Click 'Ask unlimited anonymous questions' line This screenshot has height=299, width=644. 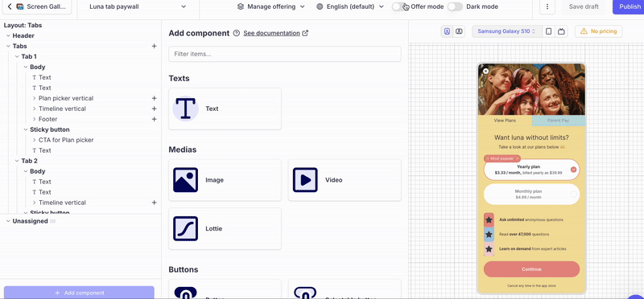pos(531,219)
